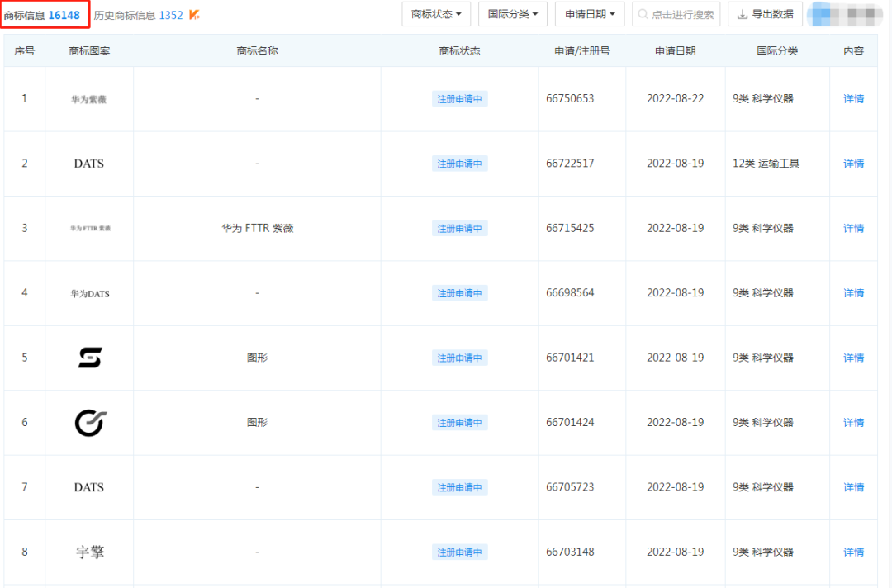
Task: Select 图形 name in row 6
Action: tap(257, 423)
